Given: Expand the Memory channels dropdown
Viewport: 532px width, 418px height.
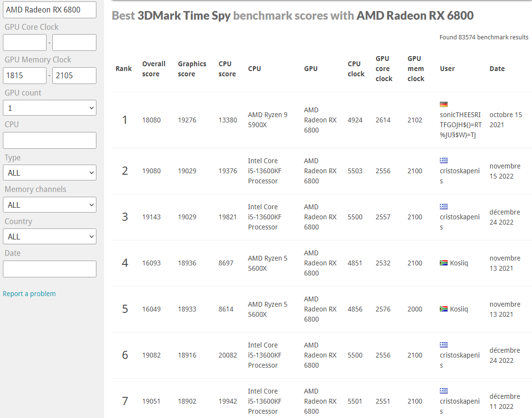Looking at the screenshot, I should tap(49, 205).
